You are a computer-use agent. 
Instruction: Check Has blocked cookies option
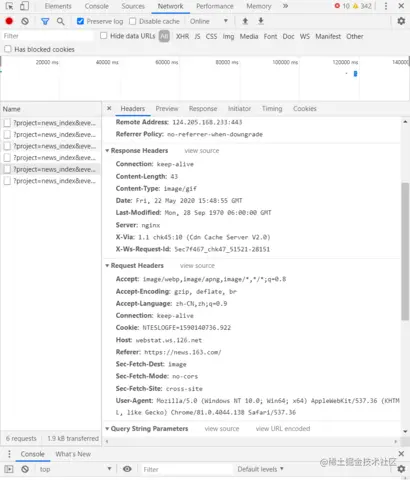8,49
